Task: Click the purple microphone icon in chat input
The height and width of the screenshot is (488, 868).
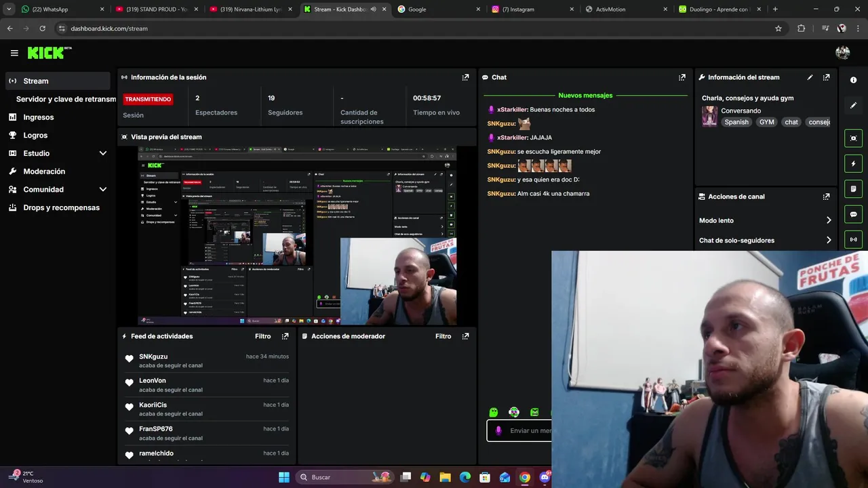Action: click(x=498, y=430)
